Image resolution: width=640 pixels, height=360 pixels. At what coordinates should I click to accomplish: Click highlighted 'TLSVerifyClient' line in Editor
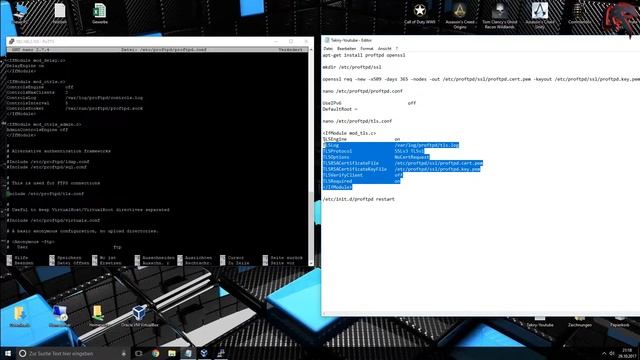[363, 175]
